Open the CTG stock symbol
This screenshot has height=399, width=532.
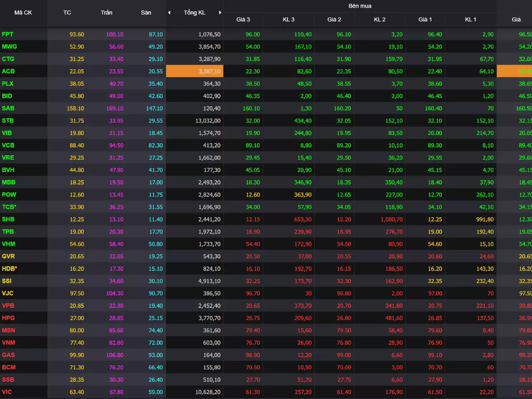pyautogui.click(x=8, y=59)
